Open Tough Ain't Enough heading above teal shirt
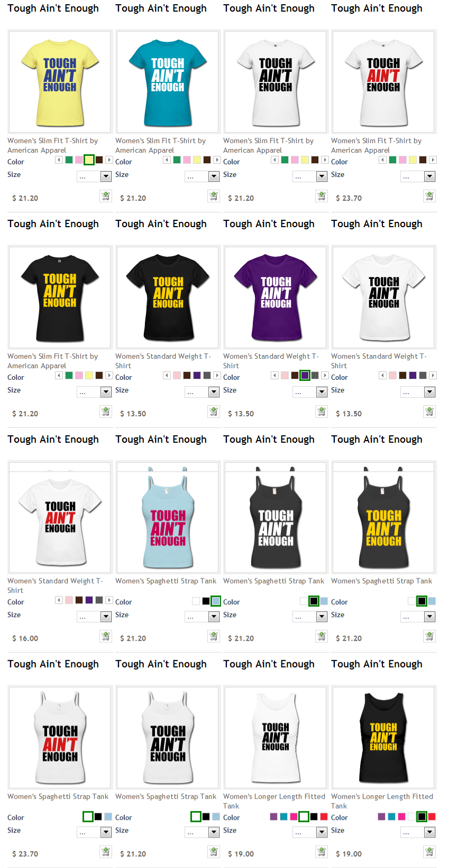Screen dimensions: 449x868 tap(161, 8)
